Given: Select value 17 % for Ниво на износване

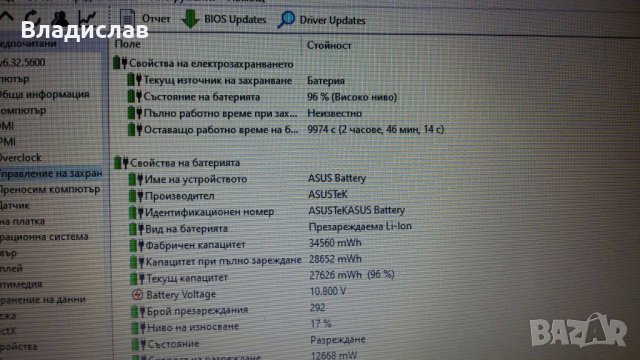Looking at the screenshot, I should point(321,324).
